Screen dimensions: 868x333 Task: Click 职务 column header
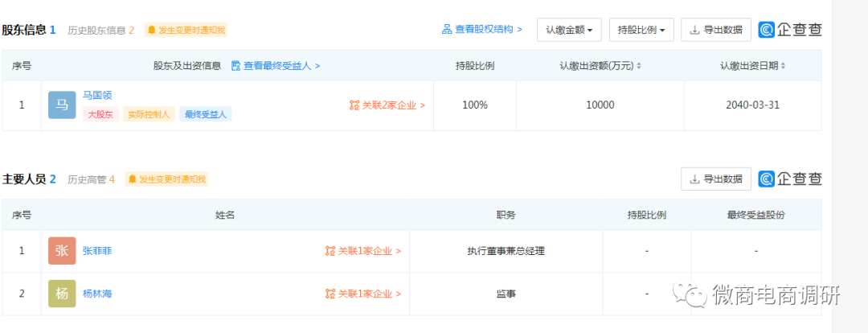pos(506,215)
